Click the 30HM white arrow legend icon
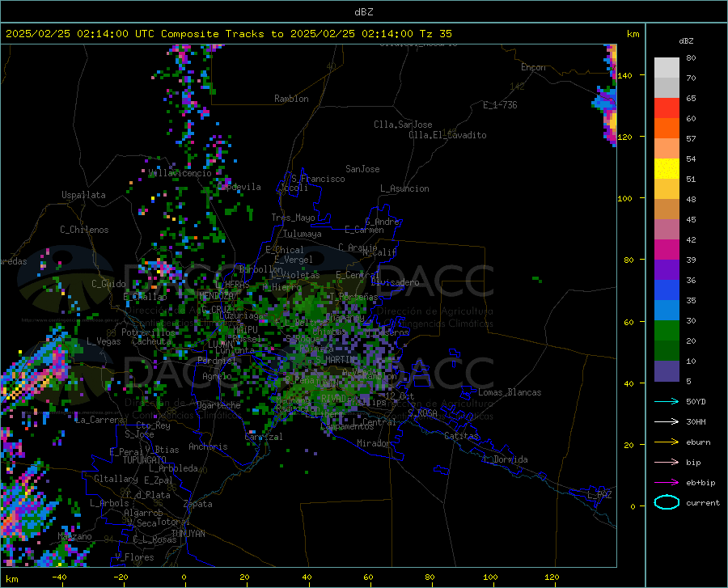This screenshot has width=728, height=588. pos(667,421)
